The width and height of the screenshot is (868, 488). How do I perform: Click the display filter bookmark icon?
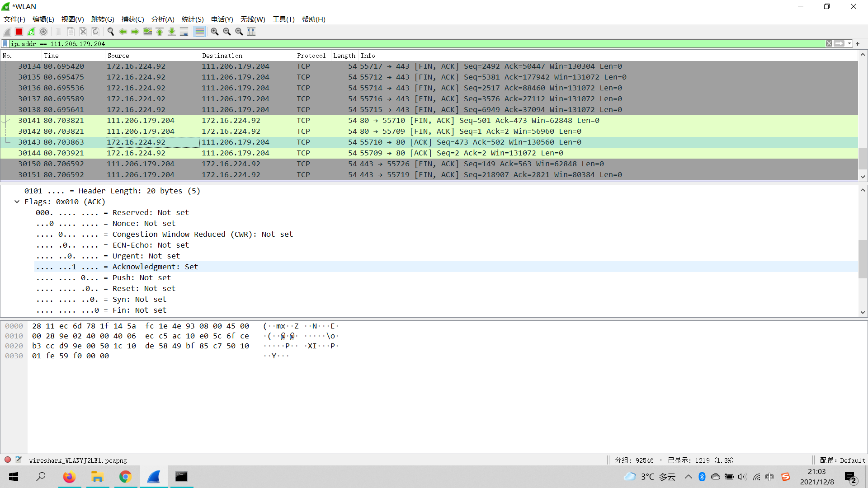coord(5,44)
